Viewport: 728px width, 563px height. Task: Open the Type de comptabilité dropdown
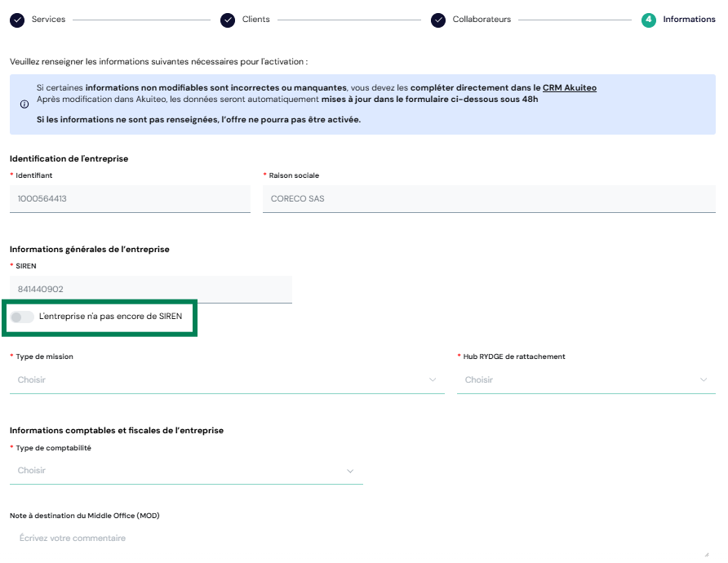point(186,471)
